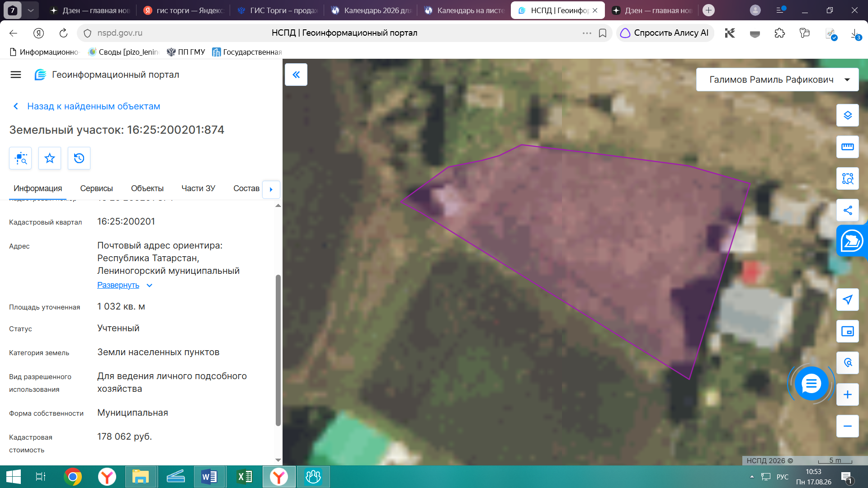Open the hamburger menu of the portal
The width and height of the screenshot is (868, 488).
(16, 75)
